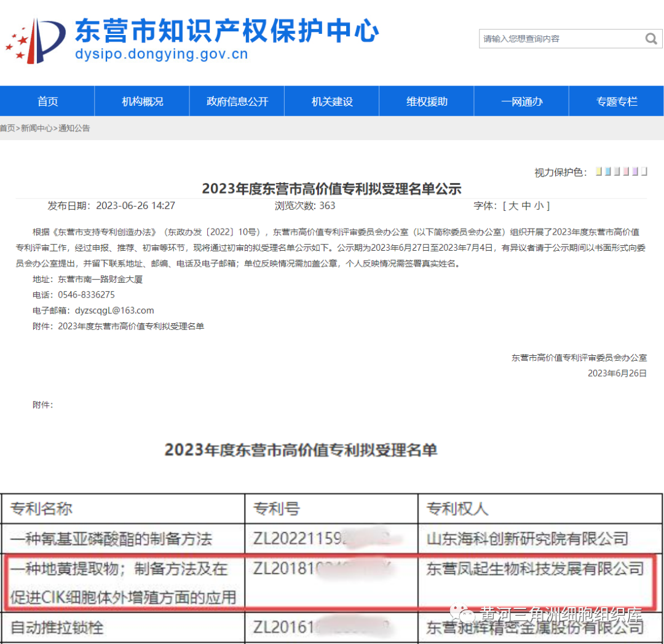The width and height of the screenshot is (664, 644).
Task: Click the article title 2023年度东营市高价值专利拟受理名单公示
Action: [331, 188]
